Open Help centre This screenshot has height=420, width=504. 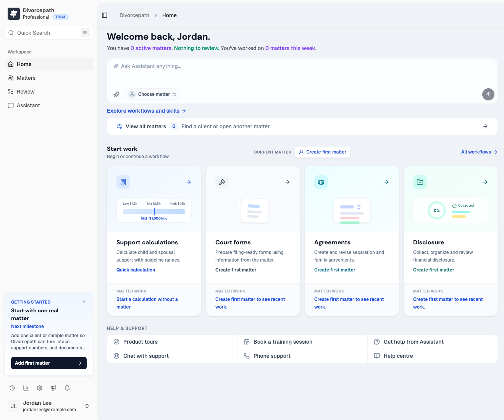[x=433, y=356]
